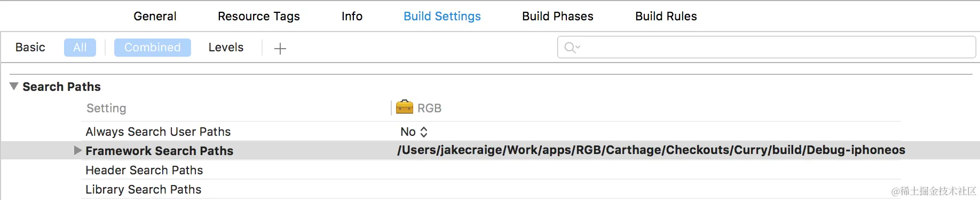Image resolution: width=980 pixels, height=200 pixels.
Task: Expand Framework Search Paths disclosure triangle
Action: 78,150
